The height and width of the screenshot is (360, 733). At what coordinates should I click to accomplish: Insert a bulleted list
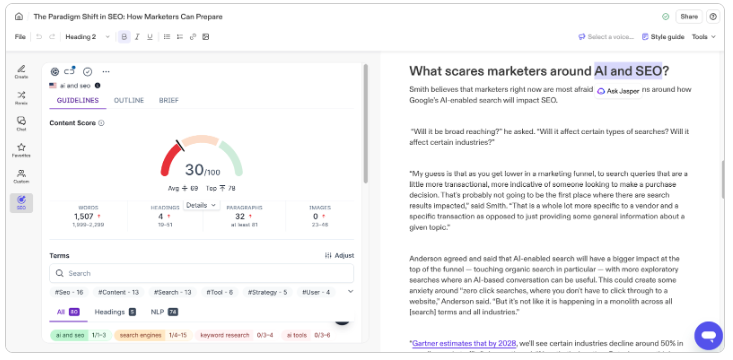point(167,37)
